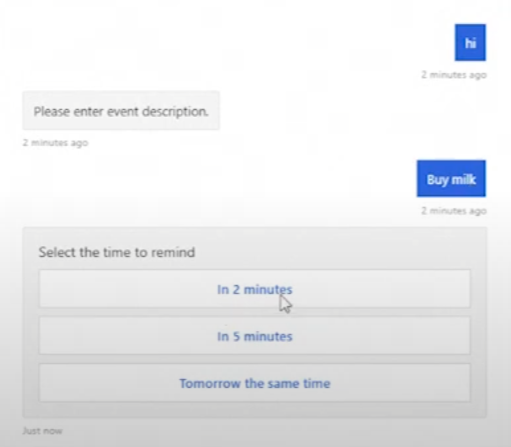Viewport: 511px width, 447px height.
Task: Click the shortest reminder delay option
Action: (255, 289)
